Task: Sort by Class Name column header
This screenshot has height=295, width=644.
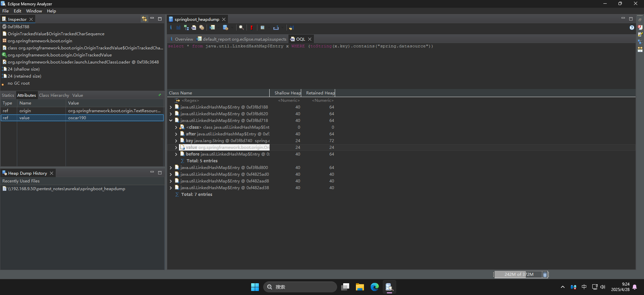Action: coord(218,93)
